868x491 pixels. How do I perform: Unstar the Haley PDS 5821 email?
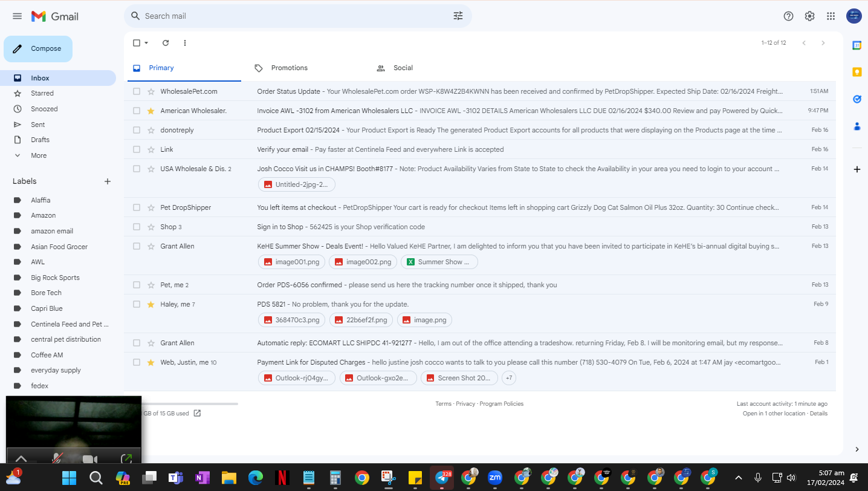pyautogui.click(x=151, y=304)
